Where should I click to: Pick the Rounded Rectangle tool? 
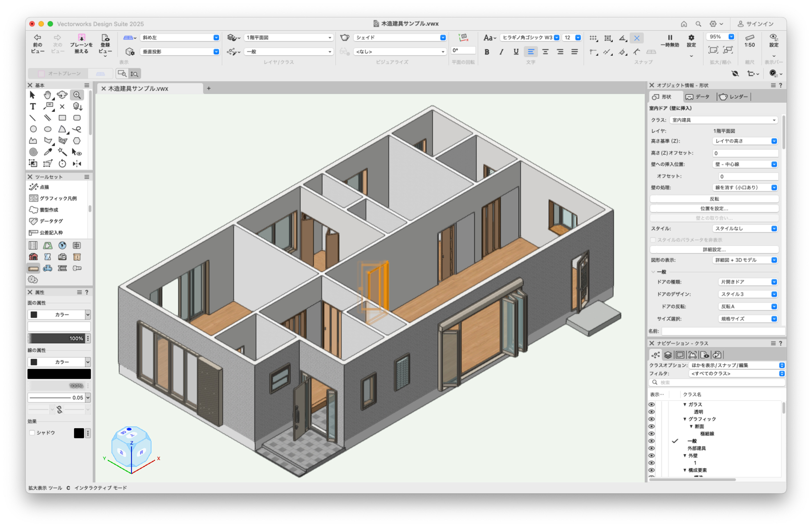pyautogui.click(x=77, y=118)
